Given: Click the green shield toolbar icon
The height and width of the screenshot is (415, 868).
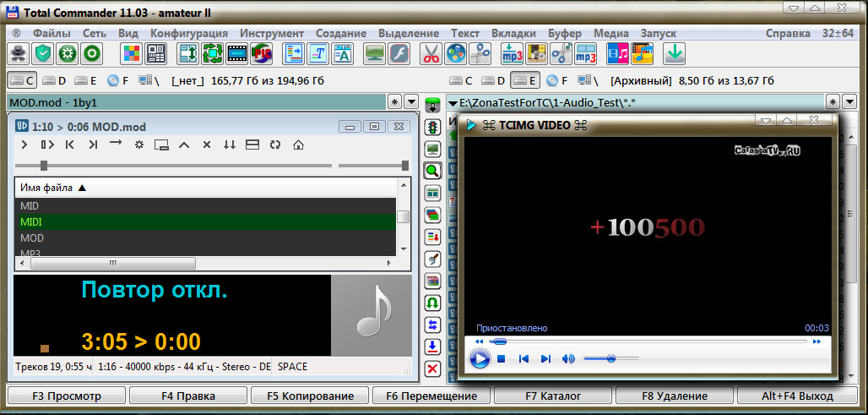Looking at the screenshot, I should 43,54.
